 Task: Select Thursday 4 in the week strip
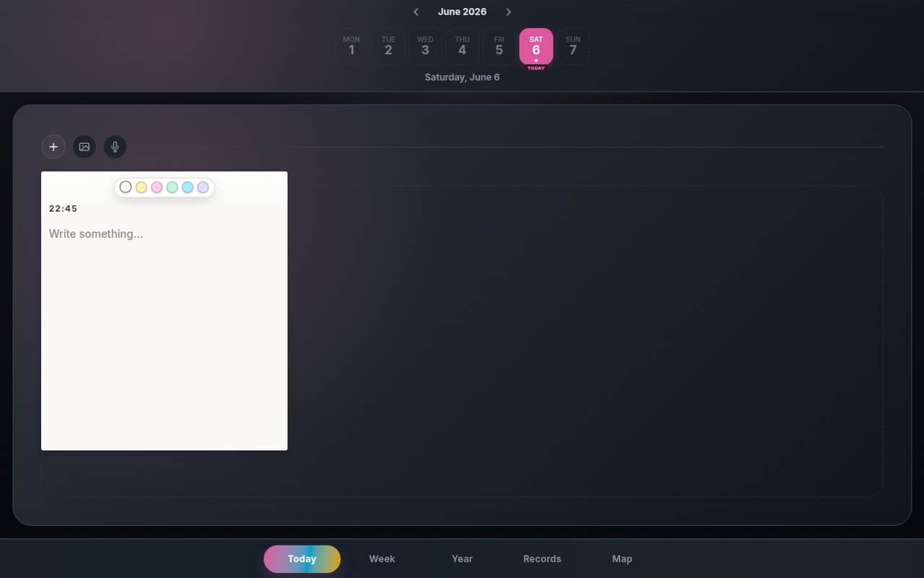coord(462,46)
